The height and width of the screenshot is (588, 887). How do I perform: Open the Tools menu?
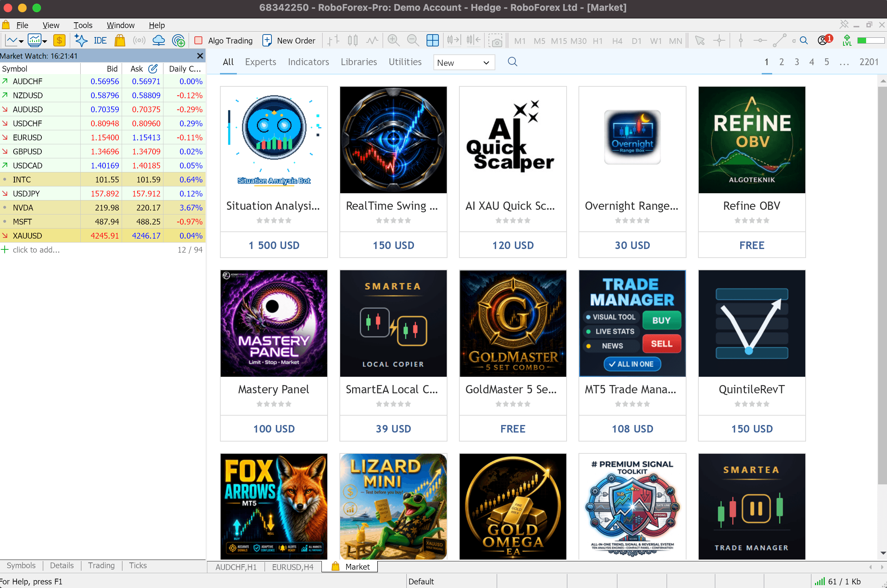[x=83, y=25]
